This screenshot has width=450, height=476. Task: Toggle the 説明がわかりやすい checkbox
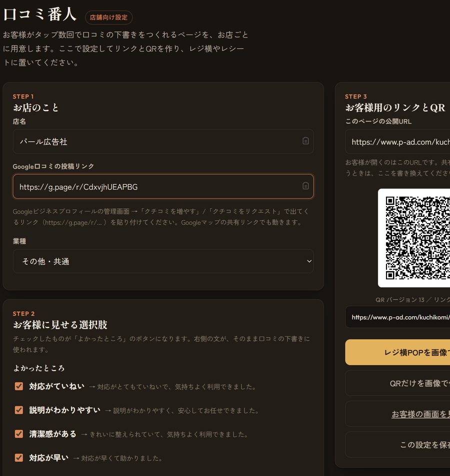click(x=19, y=410)
